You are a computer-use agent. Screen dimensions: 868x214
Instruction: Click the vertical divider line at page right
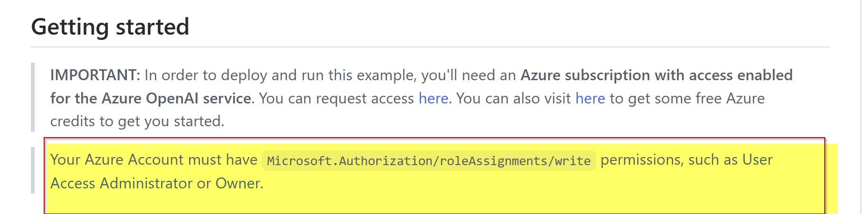point(861,107)
